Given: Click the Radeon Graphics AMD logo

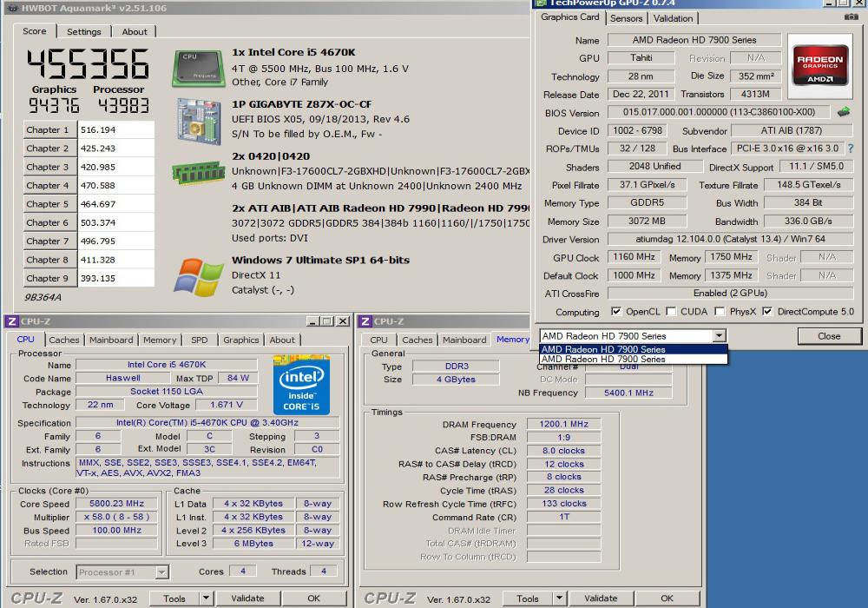Looking at the screenshot, I should [x=820, y=65].
